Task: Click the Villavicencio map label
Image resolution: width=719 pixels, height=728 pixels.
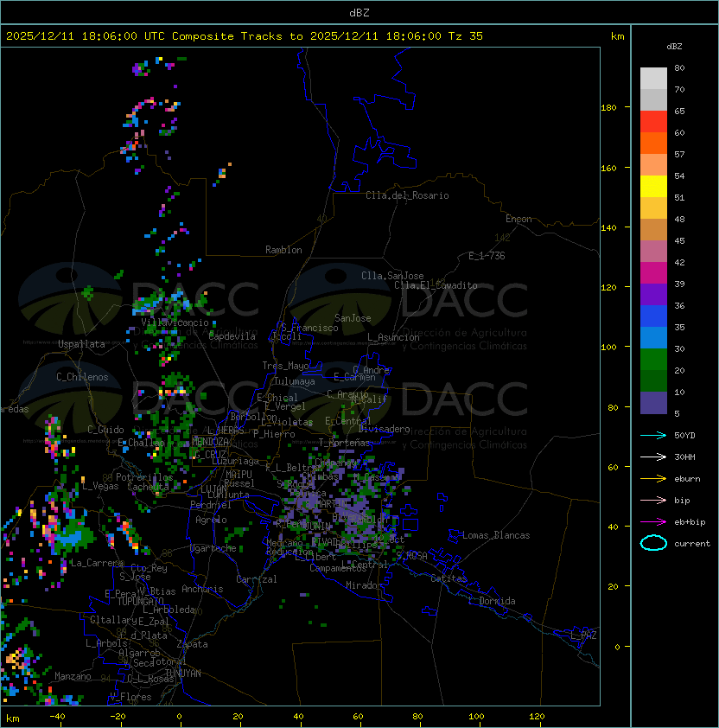Action: 175,322
